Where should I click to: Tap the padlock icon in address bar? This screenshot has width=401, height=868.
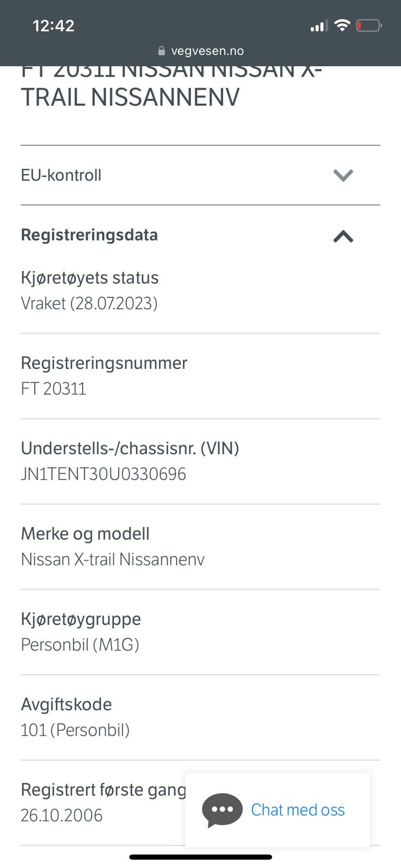coord(161,51)
